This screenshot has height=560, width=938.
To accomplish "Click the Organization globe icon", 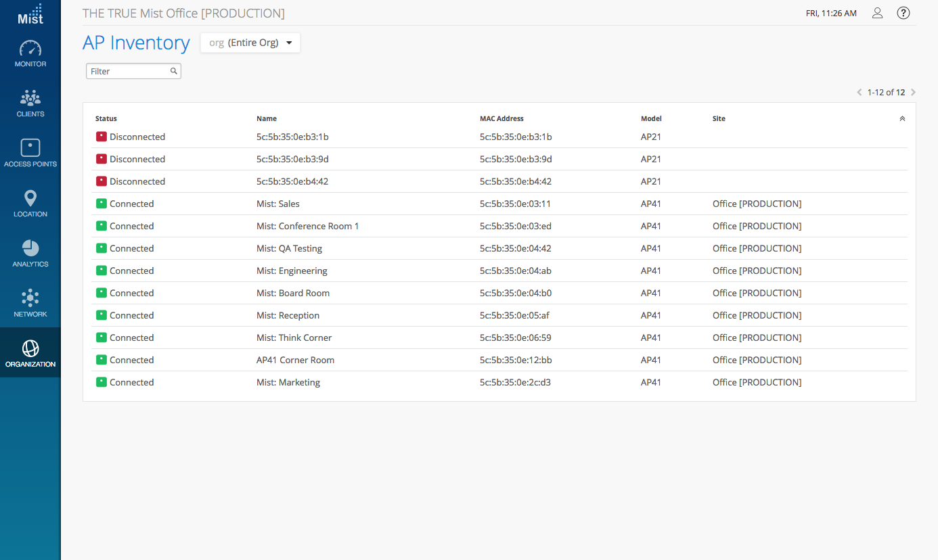I will point(30,348).
